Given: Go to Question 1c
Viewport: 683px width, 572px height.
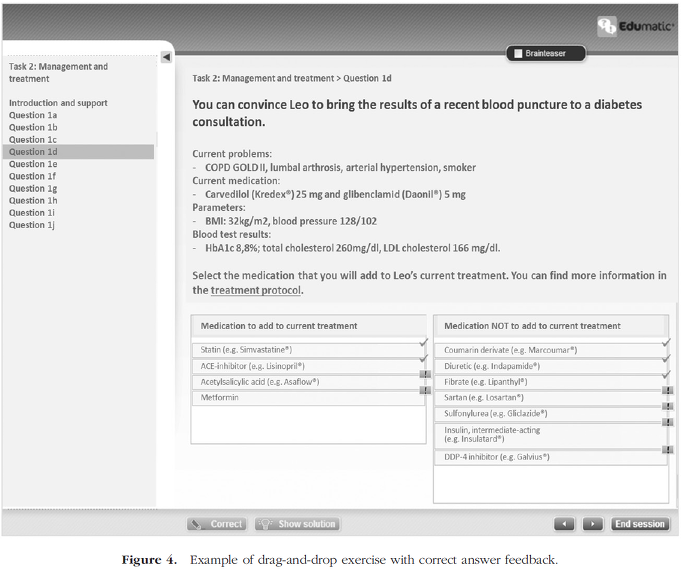Looking at the screenshot, I should 33,139.
